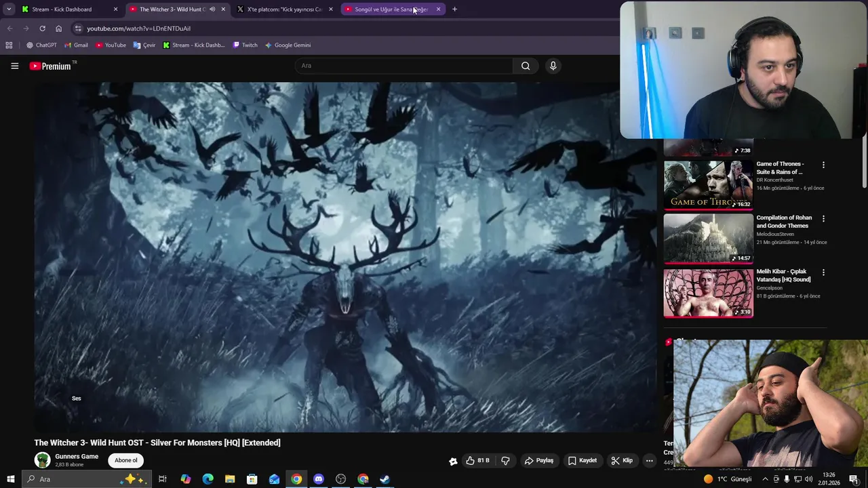Open more actions three-dot menu under video
The height and width of the screenshot is (488, 868).
pos(649,461)
